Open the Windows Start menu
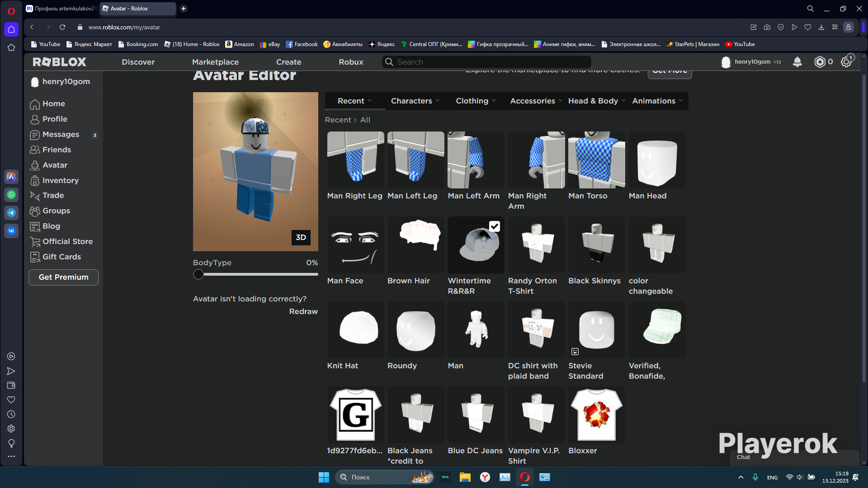The height and width of the screenshot is (488, 868). click(324, 477)
